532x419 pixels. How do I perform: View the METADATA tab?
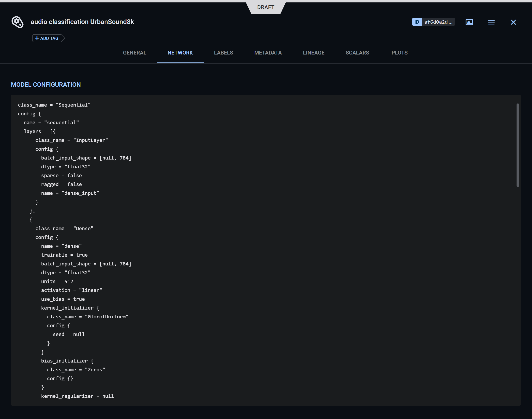coord(268,53)
